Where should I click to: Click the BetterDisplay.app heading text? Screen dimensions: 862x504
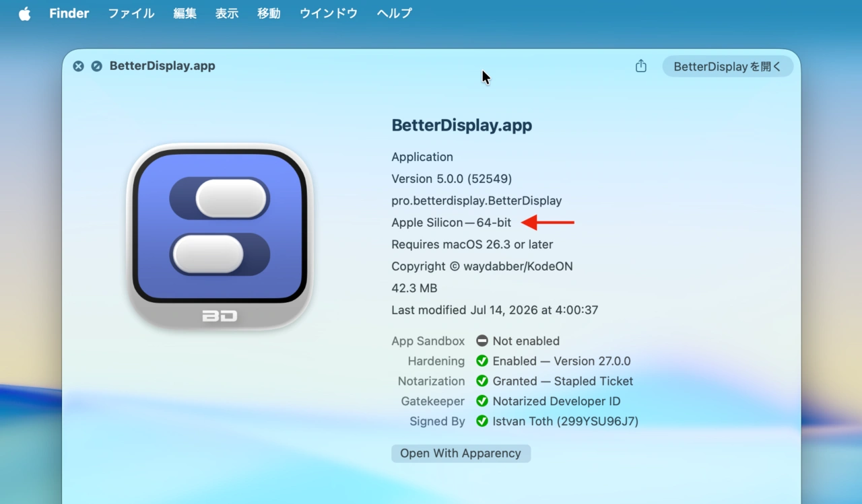[462, 125]
